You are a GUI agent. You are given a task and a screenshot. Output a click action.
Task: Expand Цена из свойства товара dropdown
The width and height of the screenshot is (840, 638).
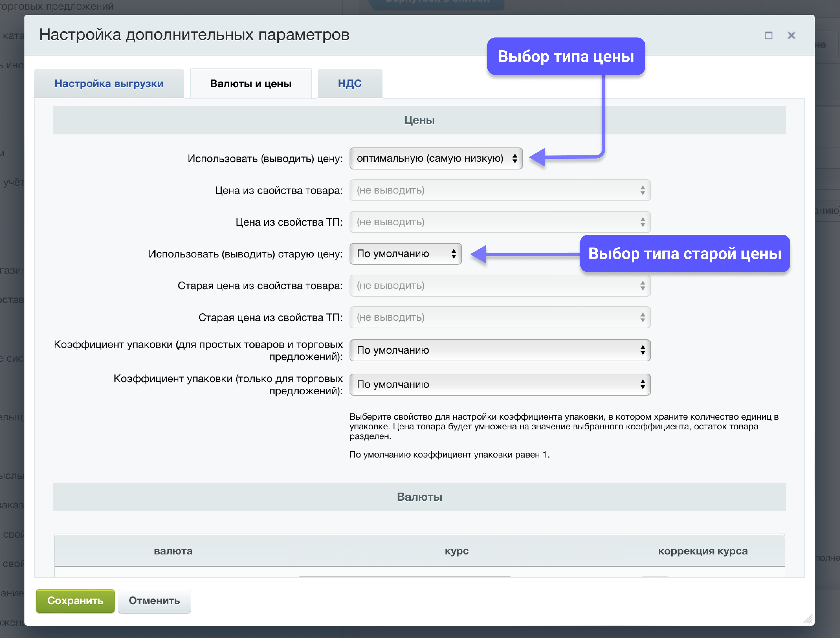coord(499,190)
